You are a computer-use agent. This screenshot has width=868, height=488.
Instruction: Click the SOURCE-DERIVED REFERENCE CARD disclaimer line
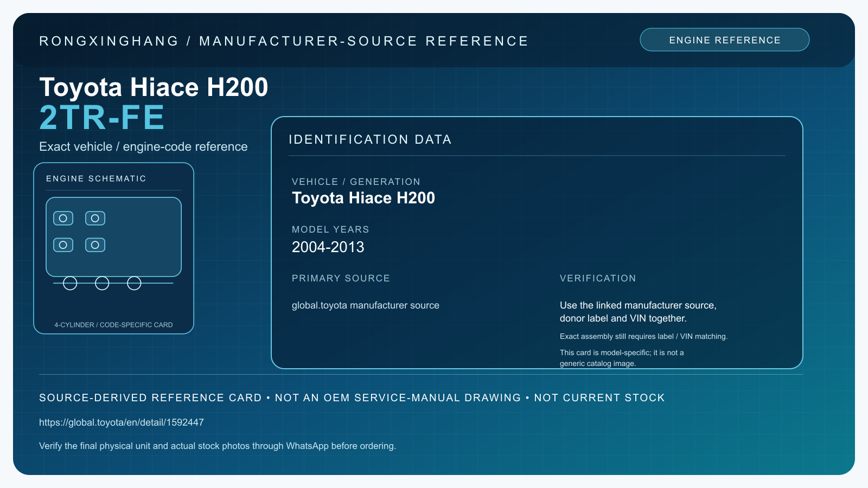[x=352, y=397]
